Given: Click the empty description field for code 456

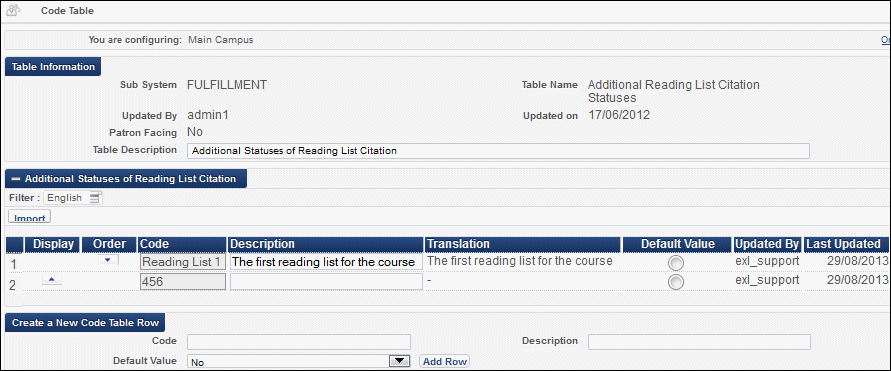Looking at the screenshot, I should 326,282.
